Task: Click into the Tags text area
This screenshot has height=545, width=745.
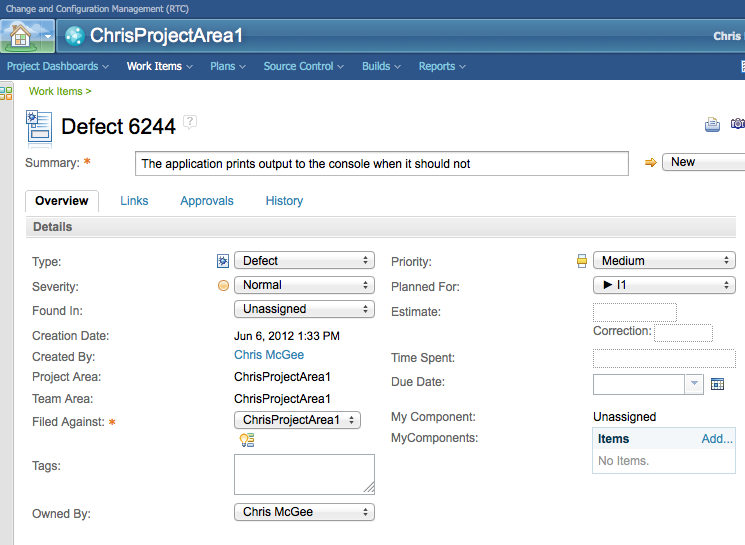Action: click(304, 474)
